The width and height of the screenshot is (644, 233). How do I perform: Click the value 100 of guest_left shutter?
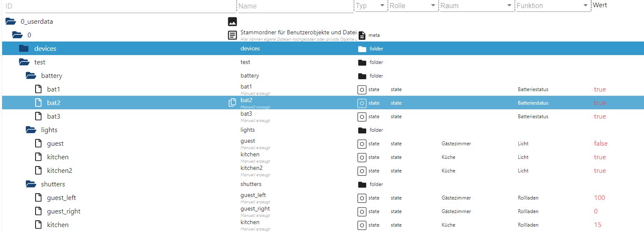tap(599, 198)
